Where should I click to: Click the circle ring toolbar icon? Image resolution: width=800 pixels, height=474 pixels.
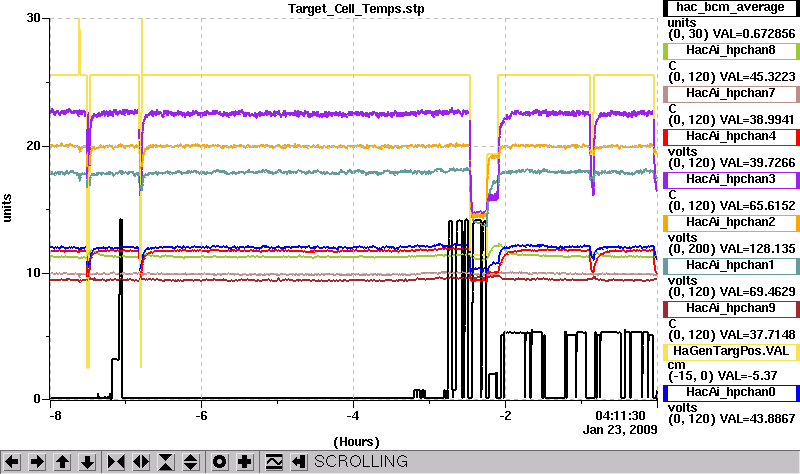(x=219, y=462)
